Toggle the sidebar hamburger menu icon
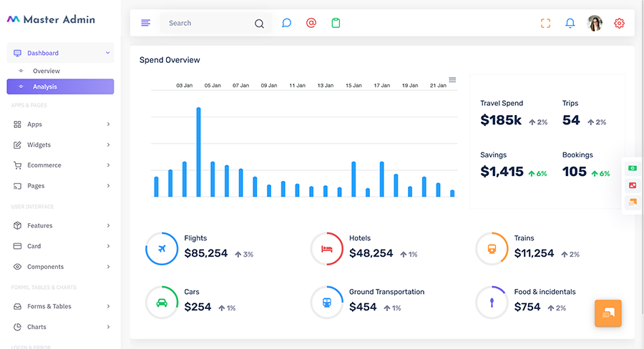 (x=146, y=23)
